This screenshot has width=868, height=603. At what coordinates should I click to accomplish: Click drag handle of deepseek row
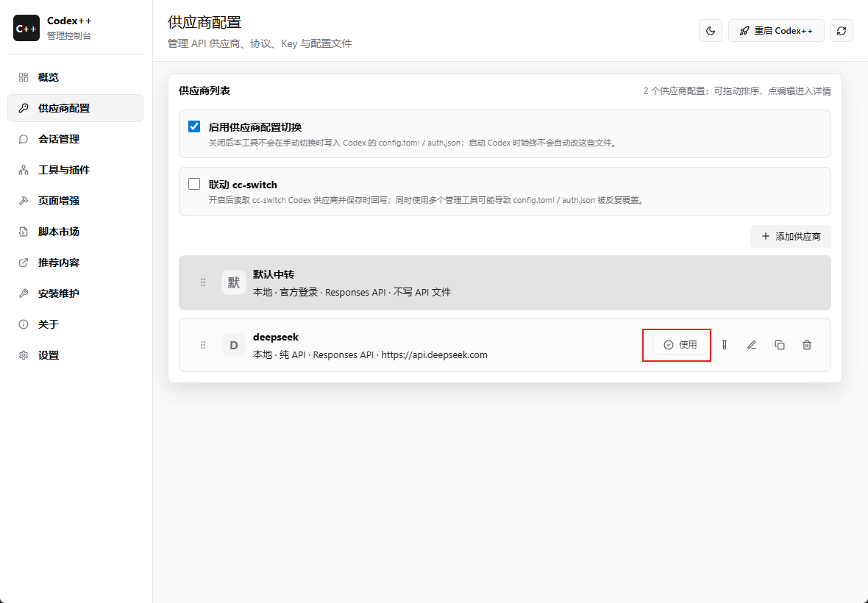tap(203, 345)
